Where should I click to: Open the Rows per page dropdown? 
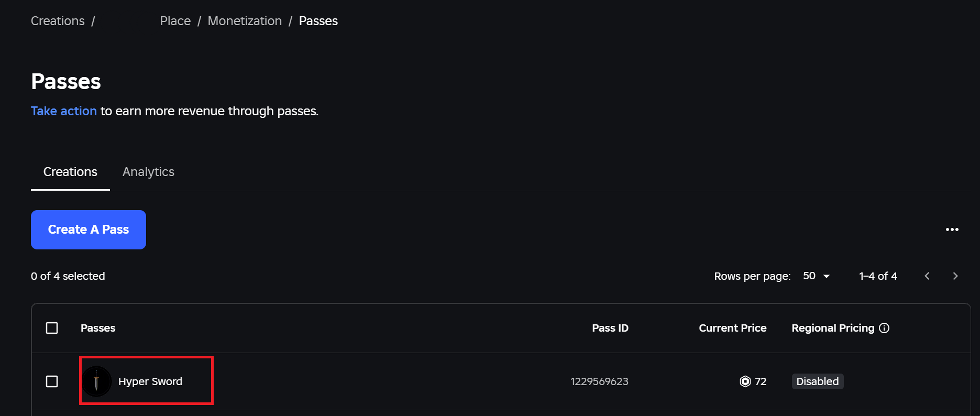816,276
